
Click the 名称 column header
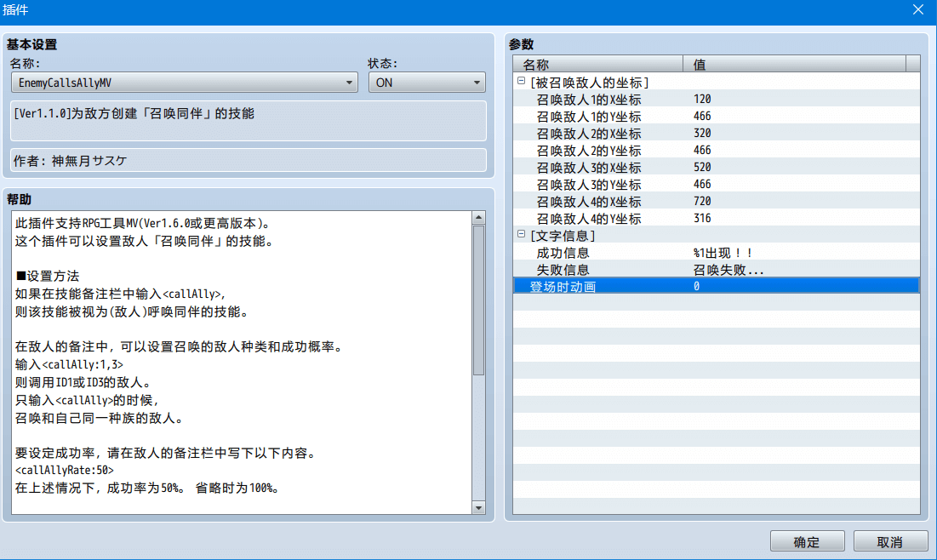(x=597, y=64)
